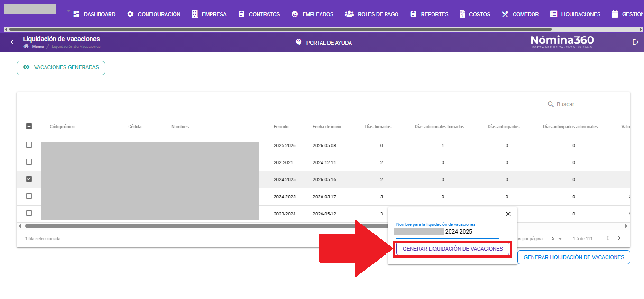
Task: Go to the previous table page
Action: (607, 238)
